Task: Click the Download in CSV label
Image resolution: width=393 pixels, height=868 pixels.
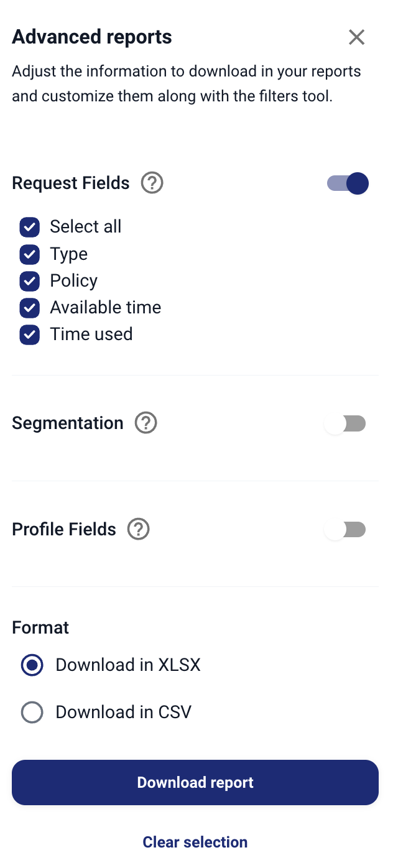Action: [x=123, y=712]
